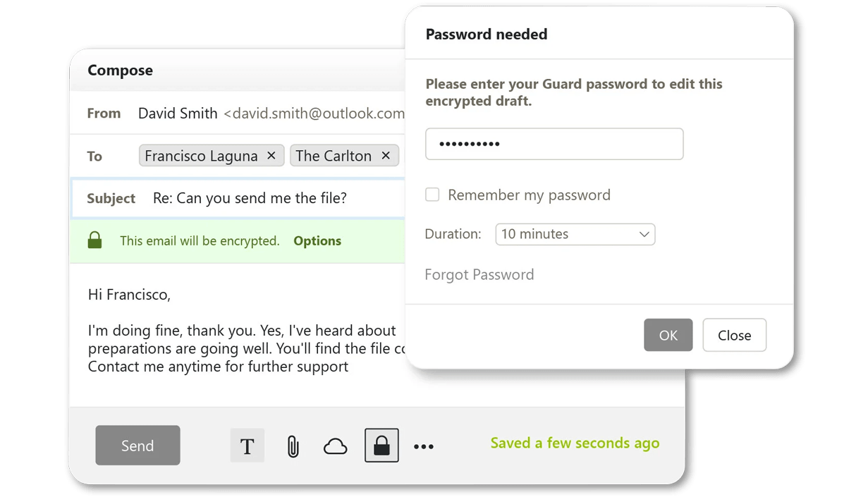Open the three-dot more options menu
The width and height of the screenshot is (868, 497).
(x=424, y=446)
